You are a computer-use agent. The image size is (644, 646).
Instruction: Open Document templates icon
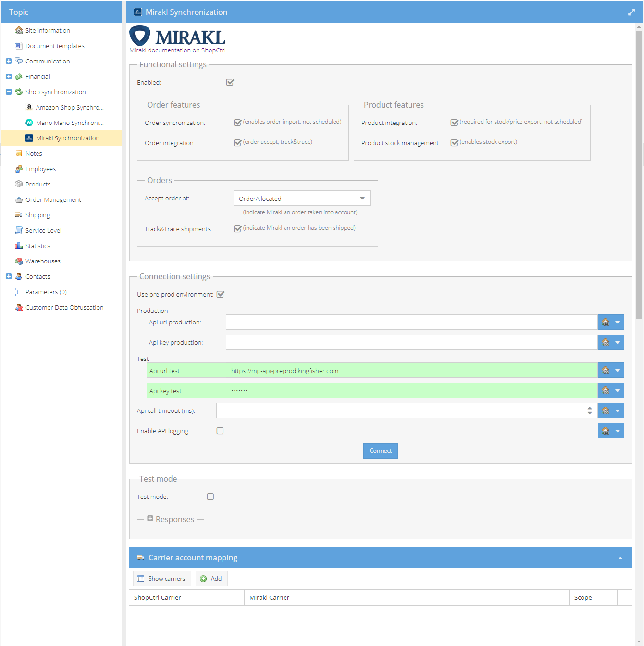click(x=19, y=46)
